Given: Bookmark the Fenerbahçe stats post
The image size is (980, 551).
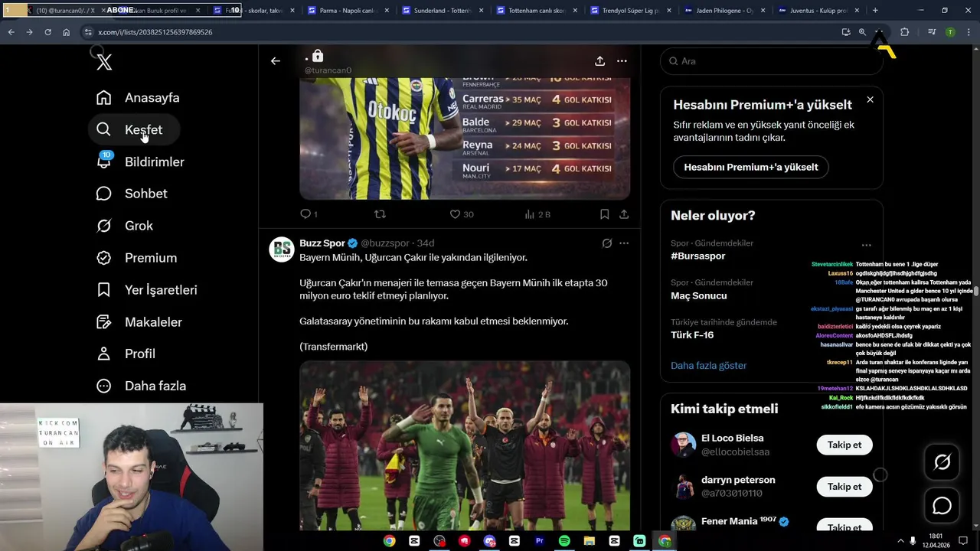Looking at the screenshot, I should [604, 214].
